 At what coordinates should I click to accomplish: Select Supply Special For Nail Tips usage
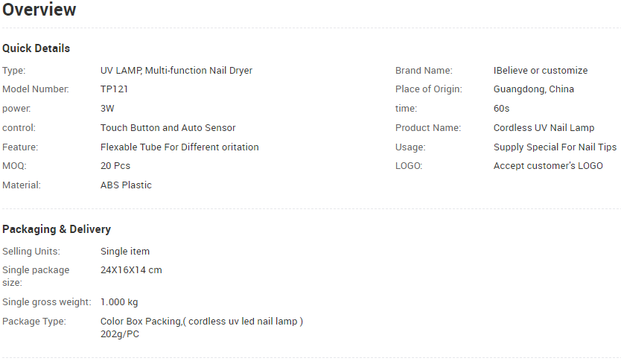point(555,147)
